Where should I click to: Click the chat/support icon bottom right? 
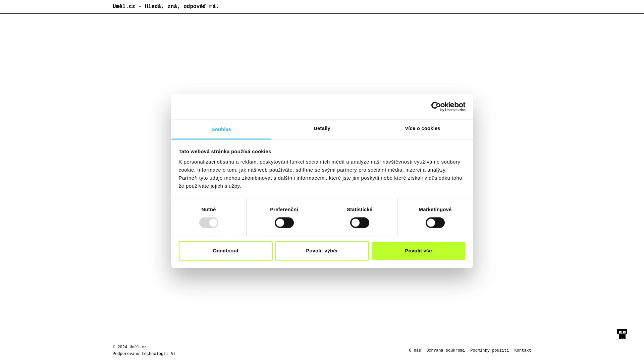click(x=622, y=334)
